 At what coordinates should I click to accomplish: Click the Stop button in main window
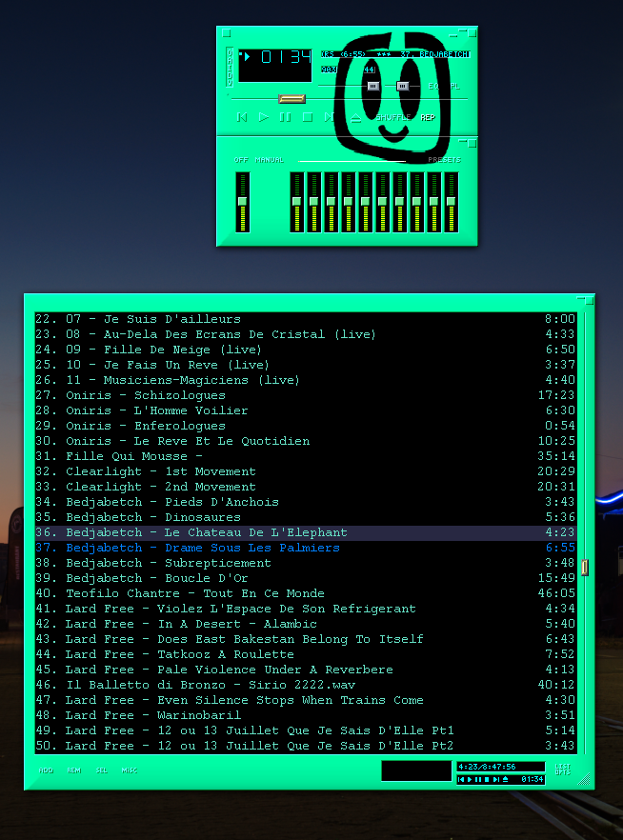(308, 117)
